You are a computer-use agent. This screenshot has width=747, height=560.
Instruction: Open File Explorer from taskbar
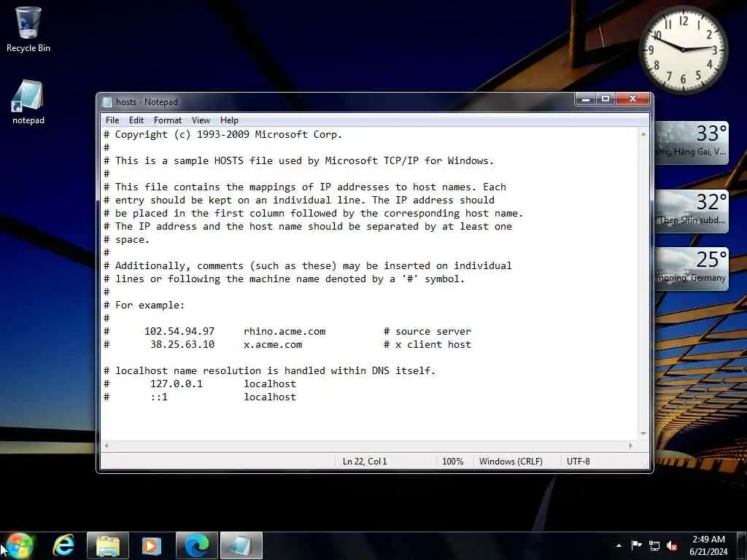[108, 545]
